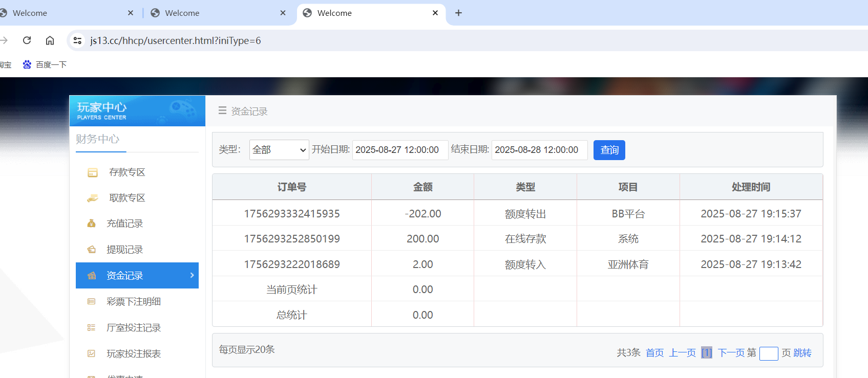The width and height of the screenshot is (868, 378).
Task: Click the 存款专区 deposit icon in sidebar
Action: pyautogui.click(x=92, y=172)
